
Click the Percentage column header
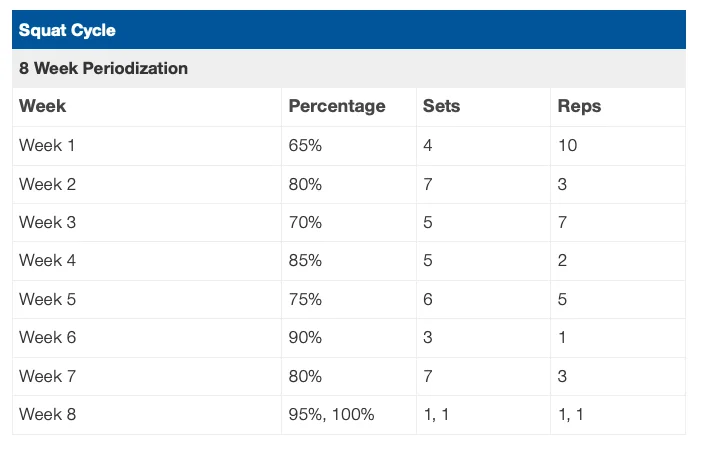336,106
